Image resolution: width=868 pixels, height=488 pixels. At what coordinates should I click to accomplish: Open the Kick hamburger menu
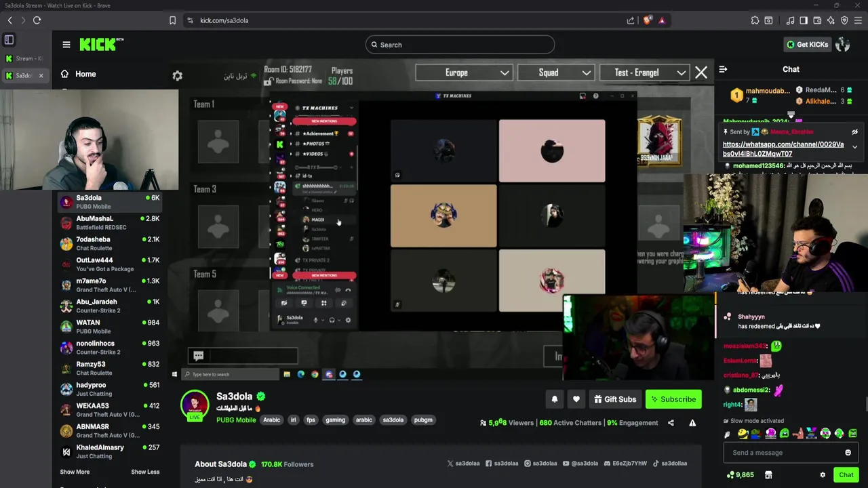pyautogui.click(x=66, y=45)
